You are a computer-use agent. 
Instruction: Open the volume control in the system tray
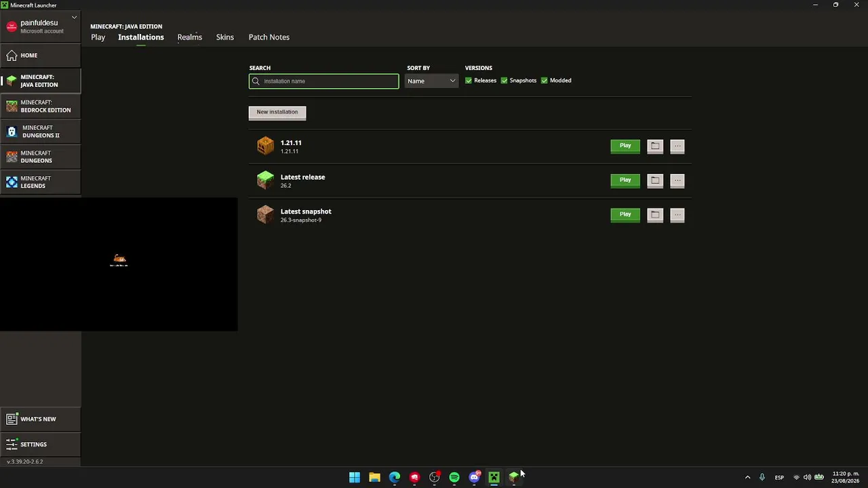tap(807, 477)
